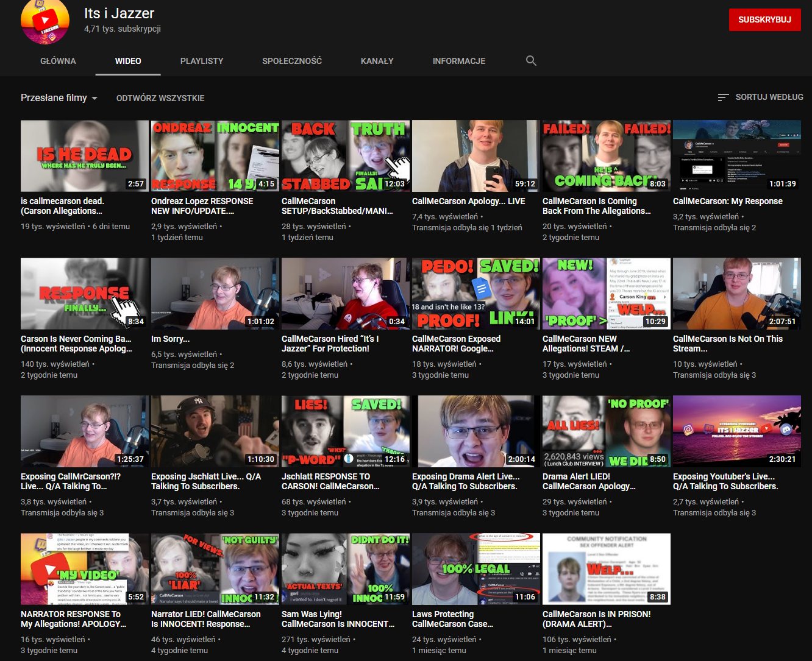View the INFORMACJE tab
Viewport: 812px width, 661px height.
[459, 61]
